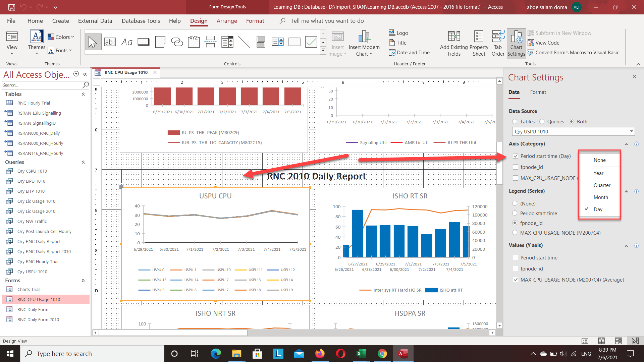Select the Line control tool
644x362 pixels.
point(244,42)
